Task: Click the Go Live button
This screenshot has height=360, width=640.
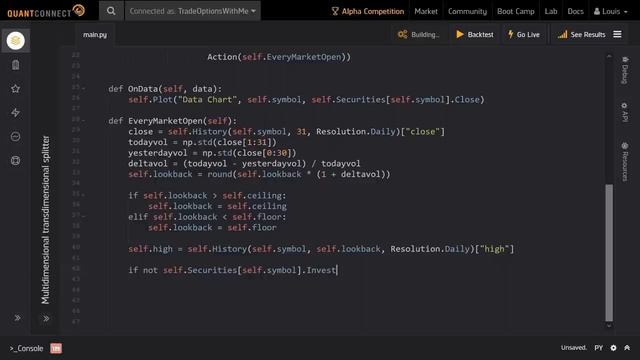Action: pos(524,35)
